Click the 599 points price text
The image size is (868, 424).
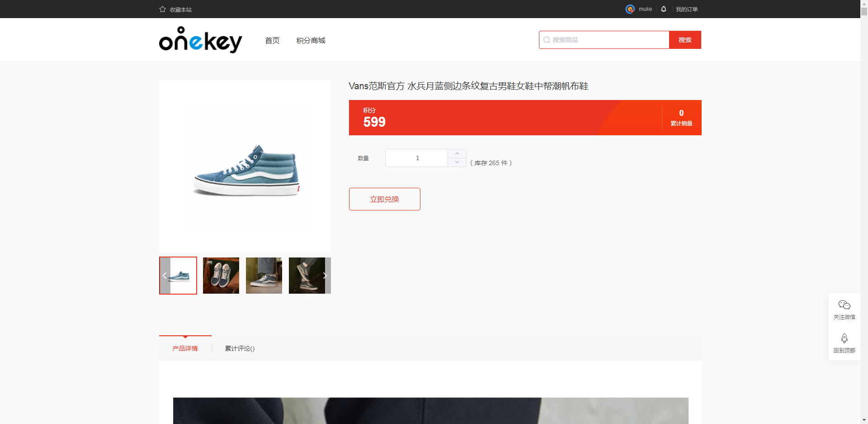[374, 122]
